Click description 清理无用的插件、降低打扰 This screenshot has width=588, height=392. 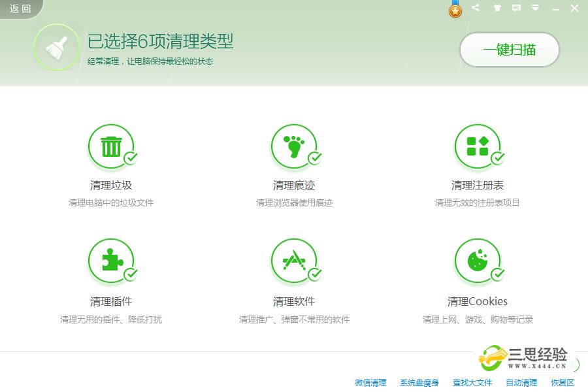(x=111, y=319)
